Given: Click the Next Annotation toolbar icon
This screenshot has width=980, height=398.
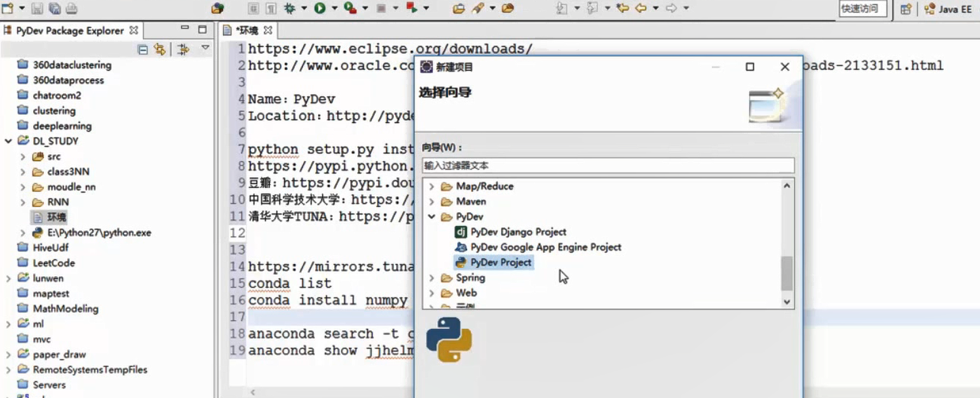Looking at the screenshot, I should click(562, 8).
